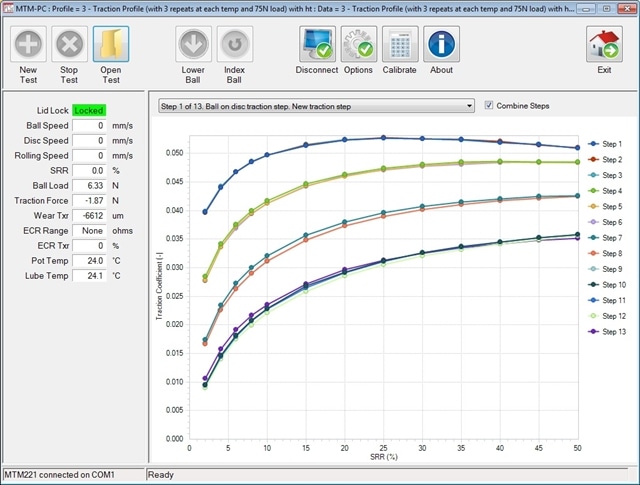Open the About information icon
Screen dimensions: 640x485
coord(441,44)
